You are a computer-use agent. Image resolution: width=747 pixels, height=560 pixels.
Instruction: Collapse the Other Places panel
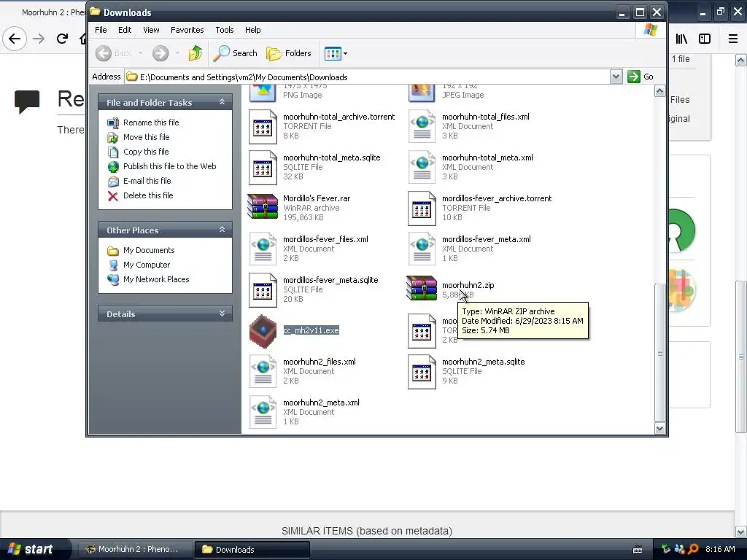coord(222,230)
